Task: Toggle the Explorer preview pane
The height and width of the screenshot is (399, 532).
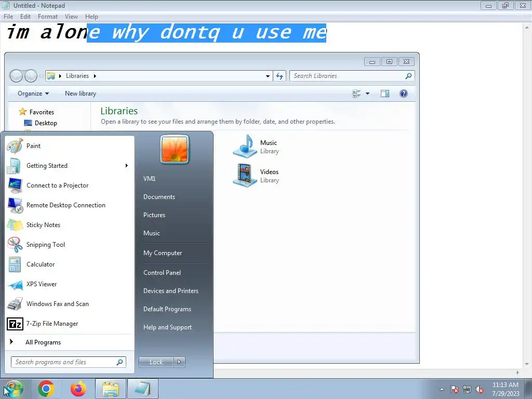Action: tap(385, 94)
